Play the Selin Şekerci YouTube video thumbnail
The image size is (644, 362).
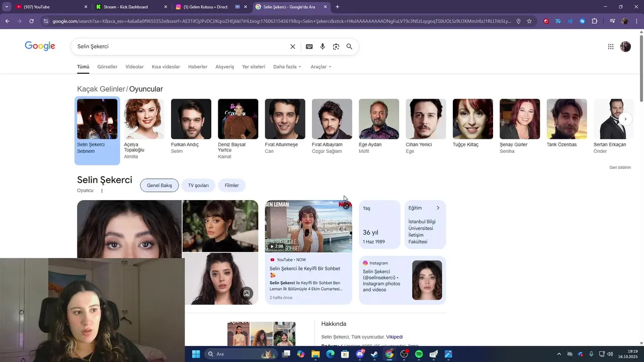[x=308, y=226]
